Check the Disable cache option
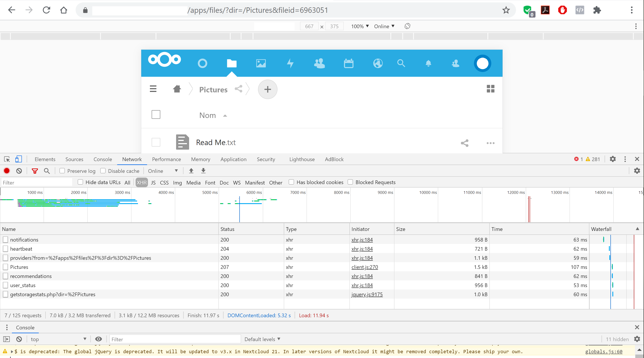Image resolution: width=644 pixels, height=358 pixels. (103, 171)
